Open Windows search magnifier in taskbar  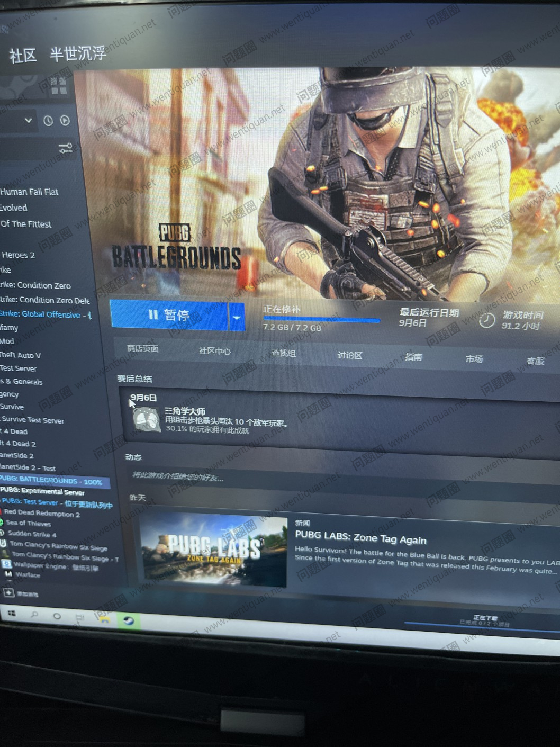[34, 615]
